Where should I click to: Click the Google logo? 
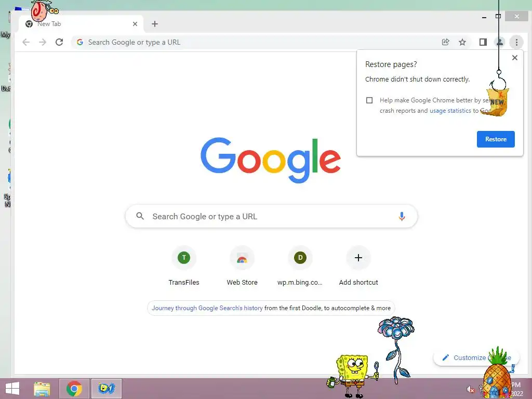271,159
